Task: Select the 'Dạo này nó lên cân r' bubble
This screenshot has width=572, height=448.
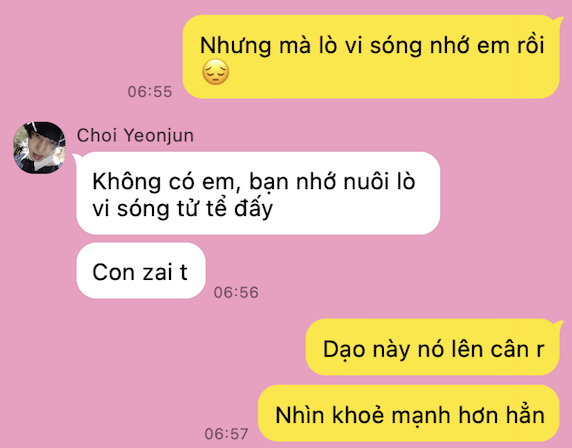Action: pos(432,347)
